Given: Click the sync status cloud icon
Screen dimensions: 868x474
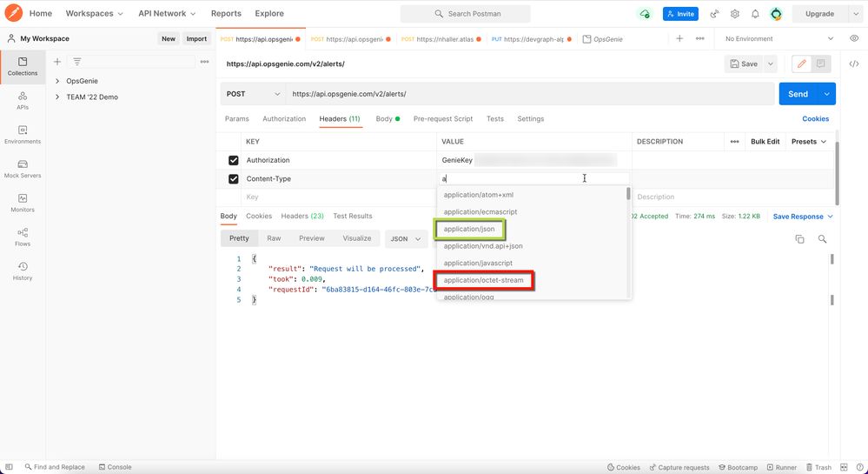Looking at the screenshot, I should tap(645, 14).
